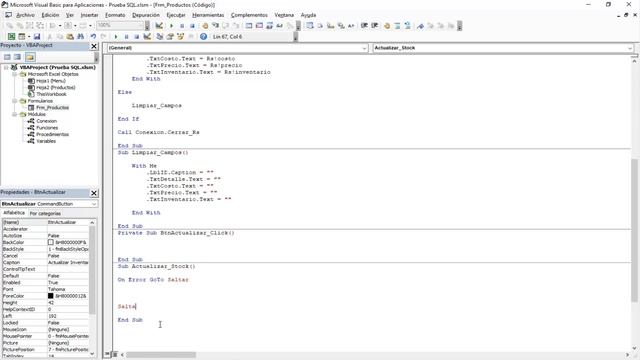Click the code window vertical scrollbar thumb
Screen dimensions: 640x360
tap(634, 231)
